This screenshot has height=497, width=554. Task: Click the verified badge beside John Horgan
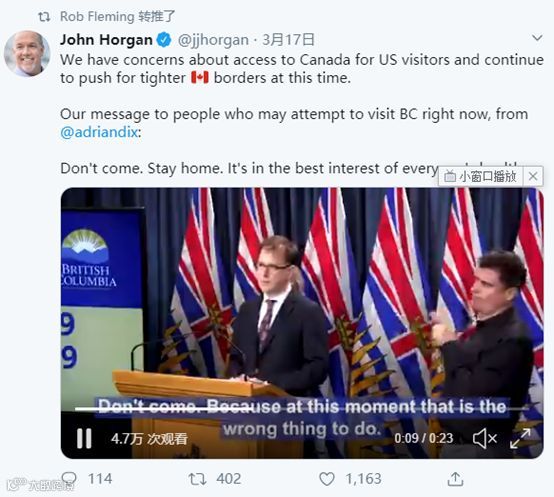point(164,40)
